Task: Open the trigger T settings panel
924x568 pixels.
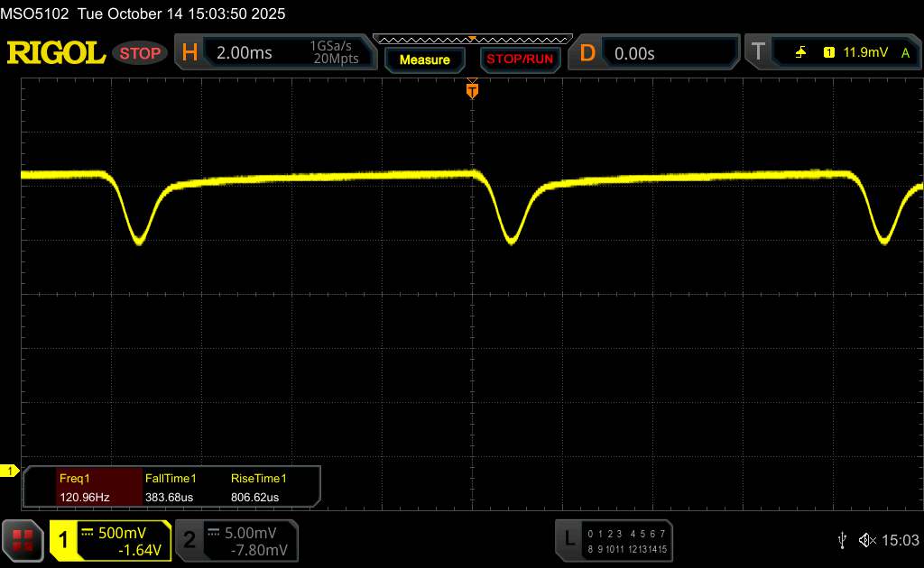Action: pos(760,53)
